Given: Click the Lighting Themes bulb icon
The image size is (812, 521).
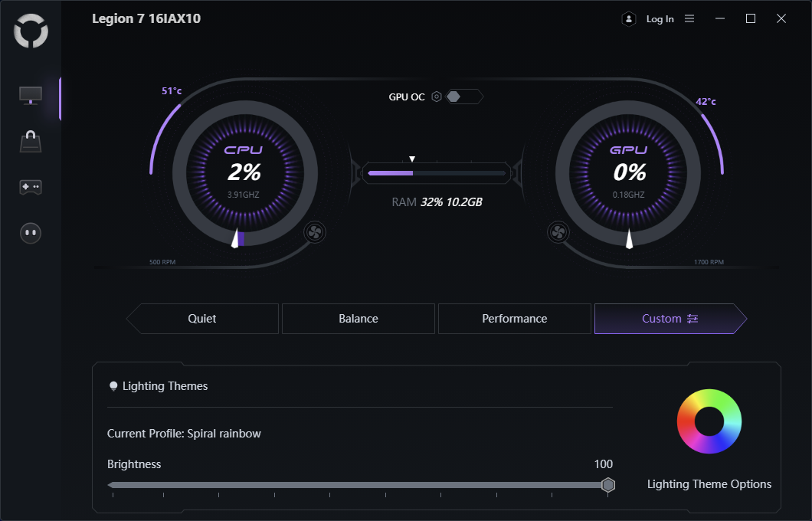Looking at the screenshot, I should [x=113, y=386].
